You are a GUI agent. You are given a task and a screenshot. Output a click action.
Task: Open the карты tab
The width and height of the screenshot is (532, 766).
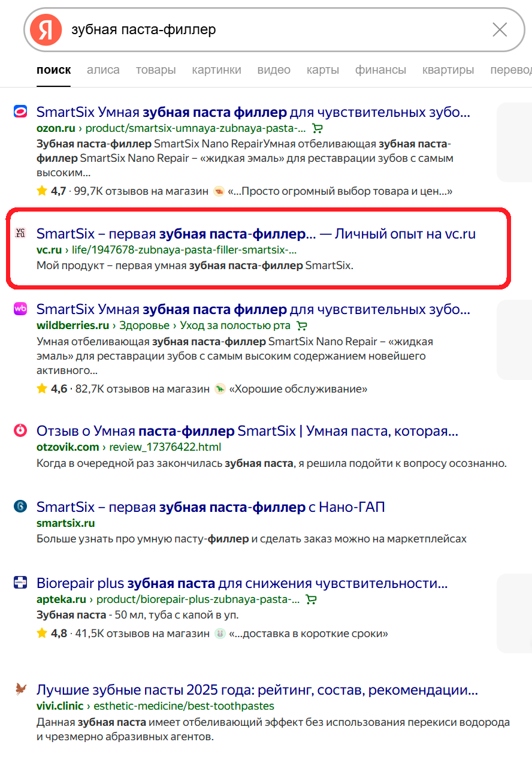[x=323, y=70]
